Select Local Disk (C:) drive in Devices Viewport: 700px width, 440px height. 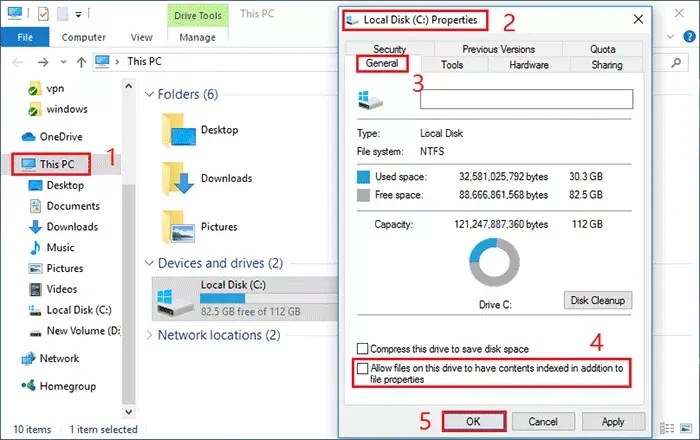245,298
